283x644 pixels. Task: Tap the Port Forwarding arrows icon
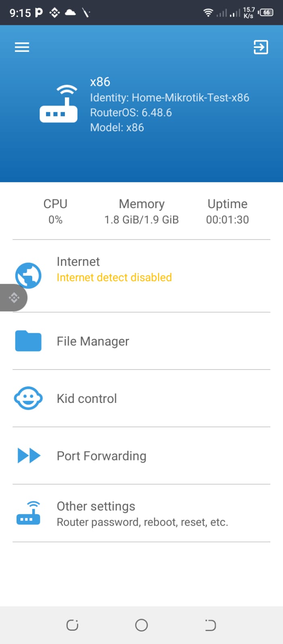[x=29, y=456]
